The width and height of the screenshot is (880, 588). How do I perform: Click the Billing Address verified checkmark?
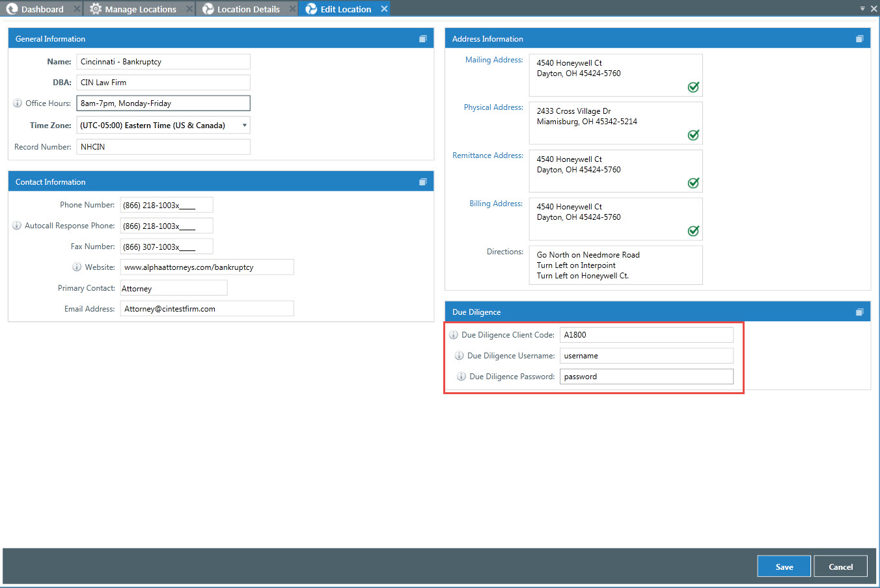click(x=693, y=231)
